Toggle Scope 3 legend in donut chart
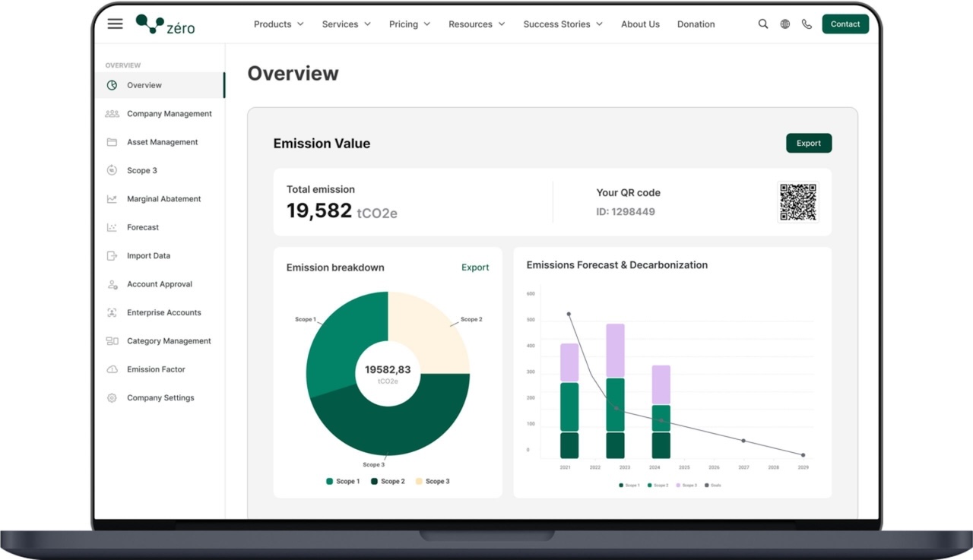The image size is (973, 560). 432,482
